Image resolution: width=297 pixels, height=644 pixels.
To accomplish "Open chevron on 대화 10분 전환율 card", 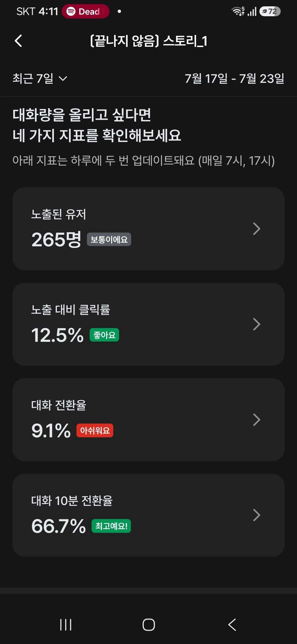I will coord(256,515).
